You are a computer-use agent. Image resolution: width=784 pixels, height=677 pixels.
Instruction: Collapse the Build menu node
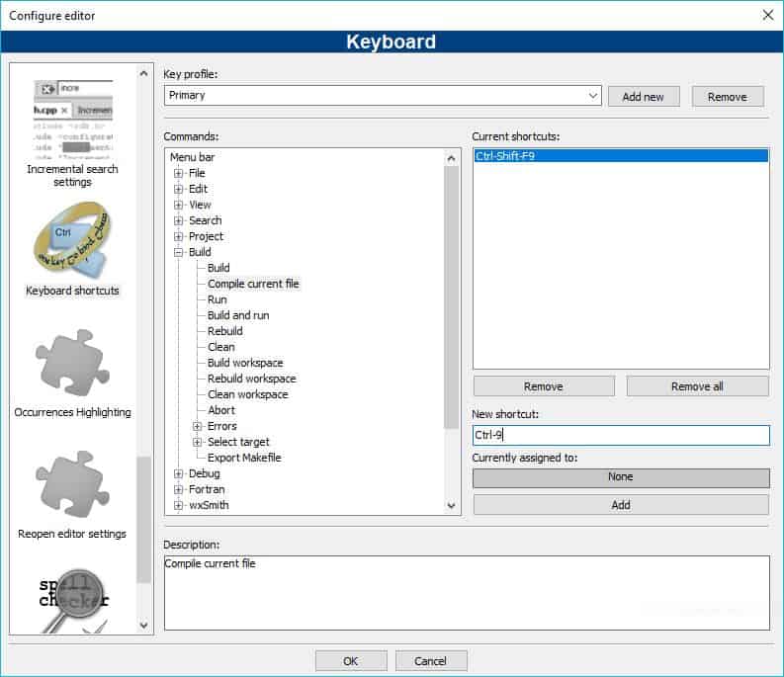[179, 252]
